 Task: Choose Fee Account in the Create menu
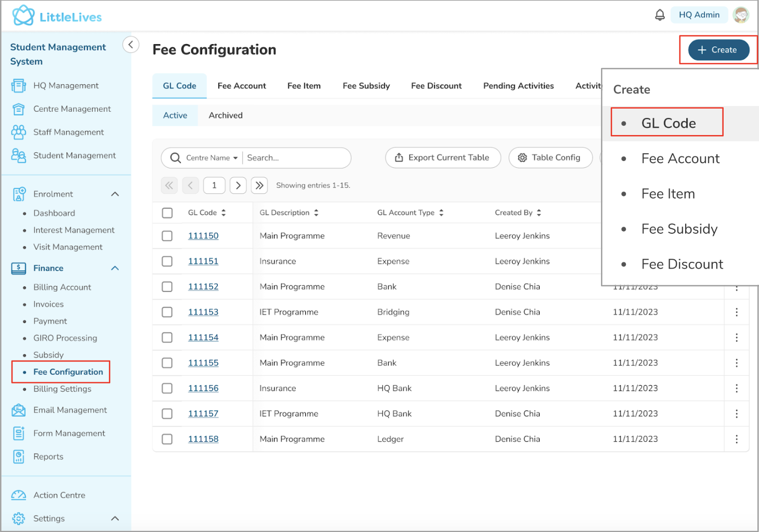click(x=680, y=158)
